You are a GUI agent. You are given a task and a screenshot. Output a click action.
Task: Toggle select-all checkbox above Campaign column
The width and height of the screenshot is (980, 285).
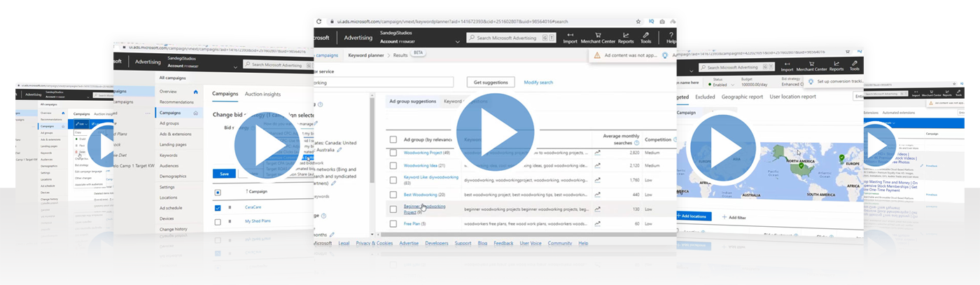click(x=218, y=192)
